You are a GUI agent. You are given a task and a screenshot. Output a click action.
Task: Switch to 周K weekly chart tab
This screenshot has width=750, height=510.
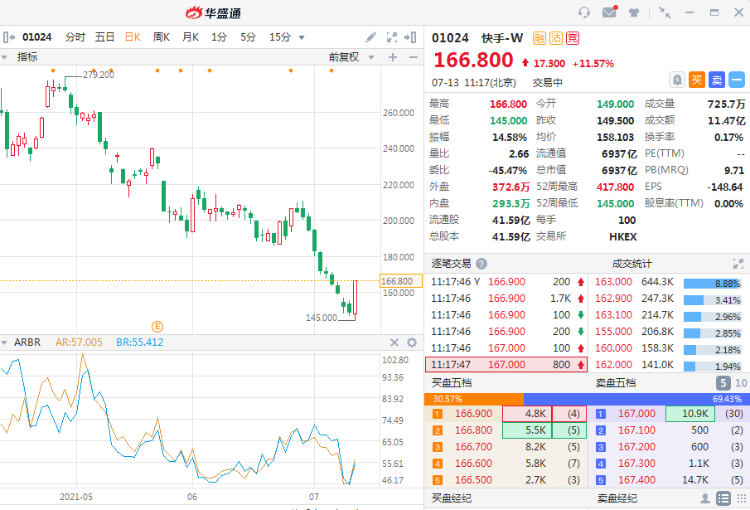161,37
